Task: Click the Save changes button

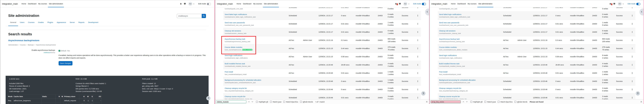Action: point(65,63)
